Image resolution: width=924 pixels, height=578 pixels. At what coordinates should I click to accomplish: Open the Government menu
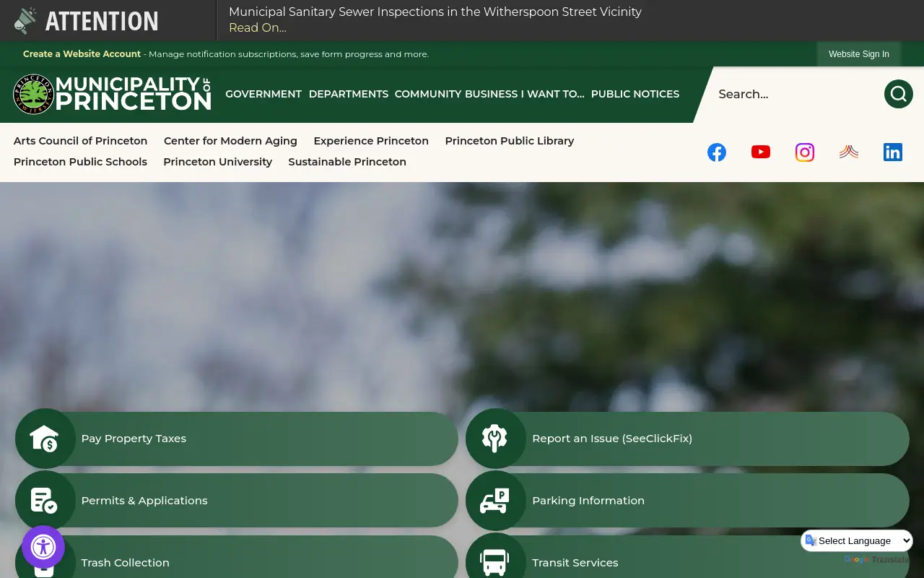[x=263, y=94]
